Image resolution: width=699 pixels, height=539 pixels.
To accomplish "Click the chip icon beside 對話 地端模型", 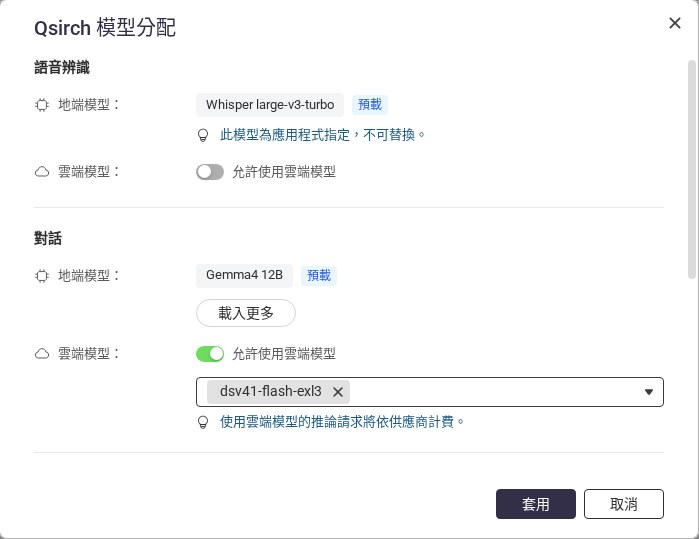I will [x=42, y=276].
